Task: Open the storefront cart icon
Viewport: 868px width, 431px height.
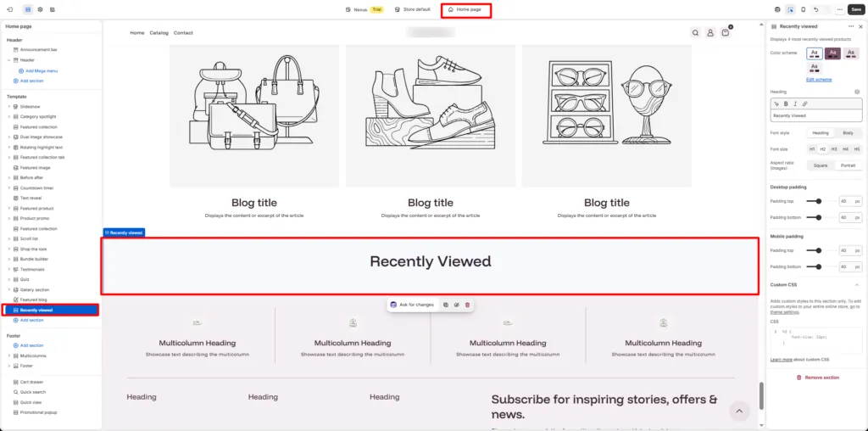Action: click(726, 33)
